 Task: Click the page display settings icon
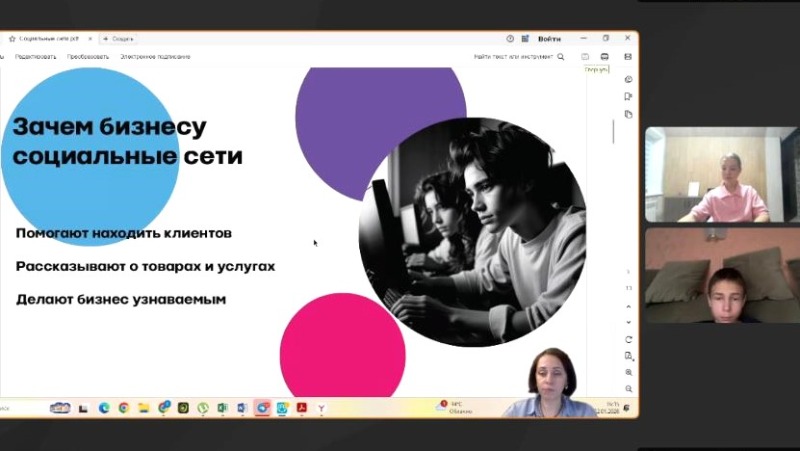629,356
